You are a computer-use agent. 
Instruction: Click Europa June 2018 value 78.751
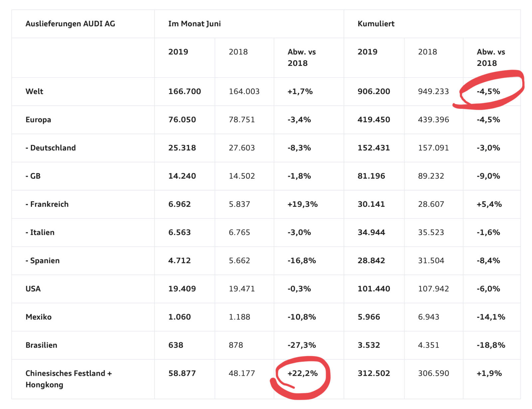click(x=242, y=120)
